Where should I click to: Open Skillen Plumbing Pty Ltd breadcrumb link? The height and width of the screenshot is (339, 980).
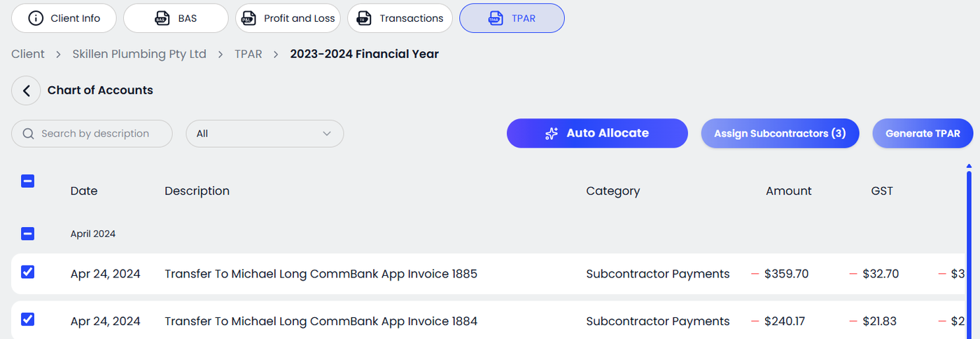(x=139, y=54)
